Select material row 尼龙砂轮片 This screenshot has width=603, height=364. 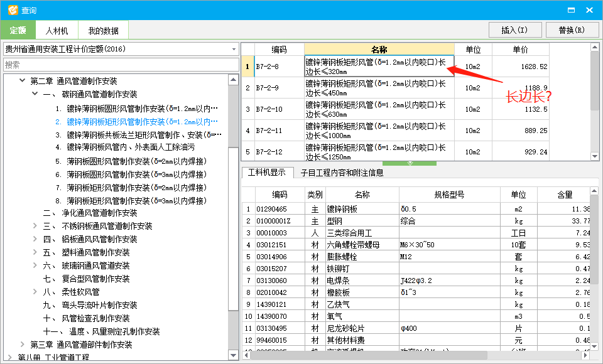[416, 328]
